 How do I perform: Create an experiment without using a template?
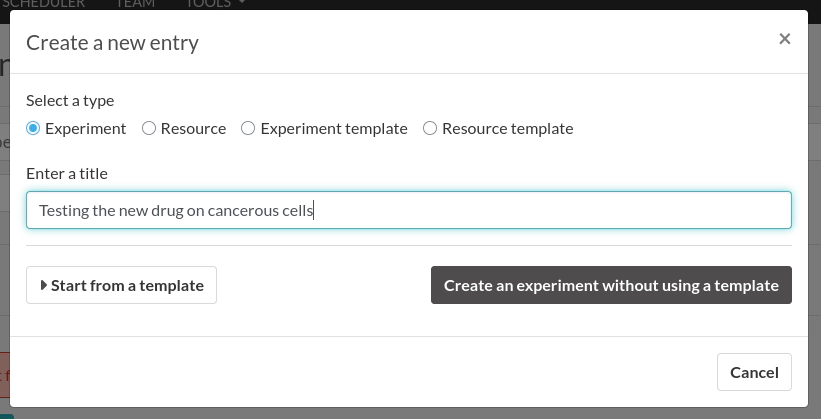[611, 285]
